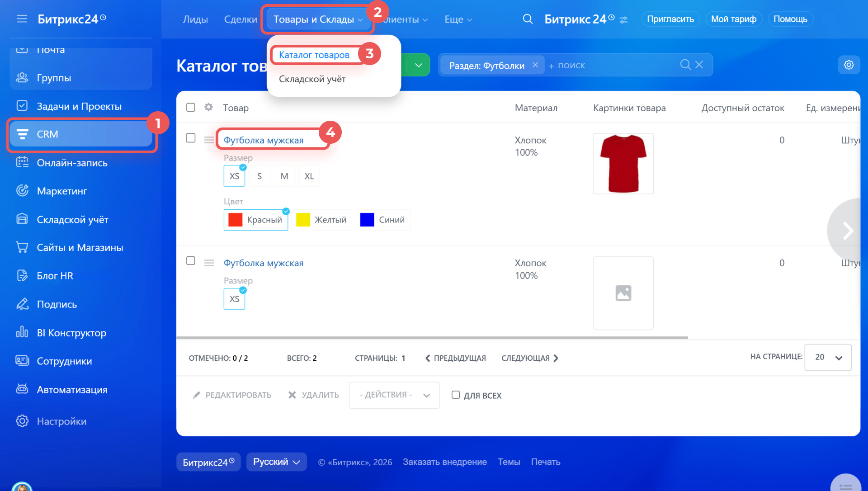
Task: Enable the ДЛЯ ВСЕХ checkbox
Action: 456,395
